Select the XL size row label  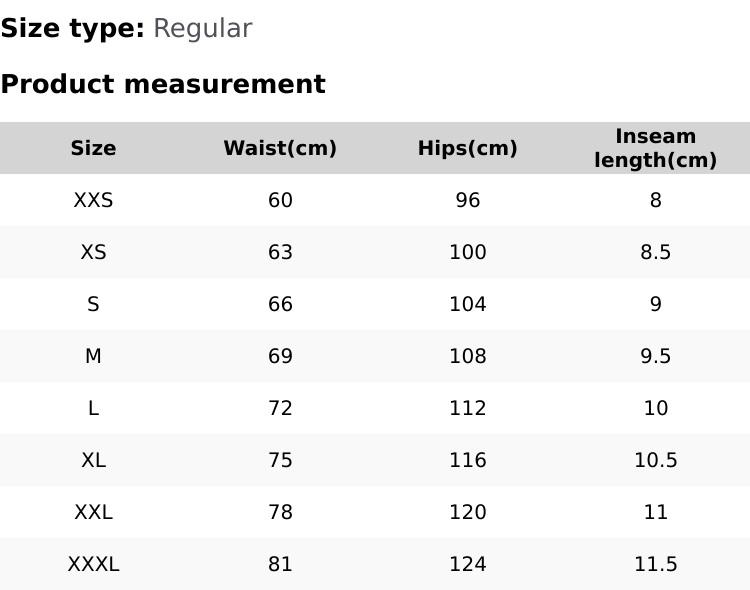(93, 460)
